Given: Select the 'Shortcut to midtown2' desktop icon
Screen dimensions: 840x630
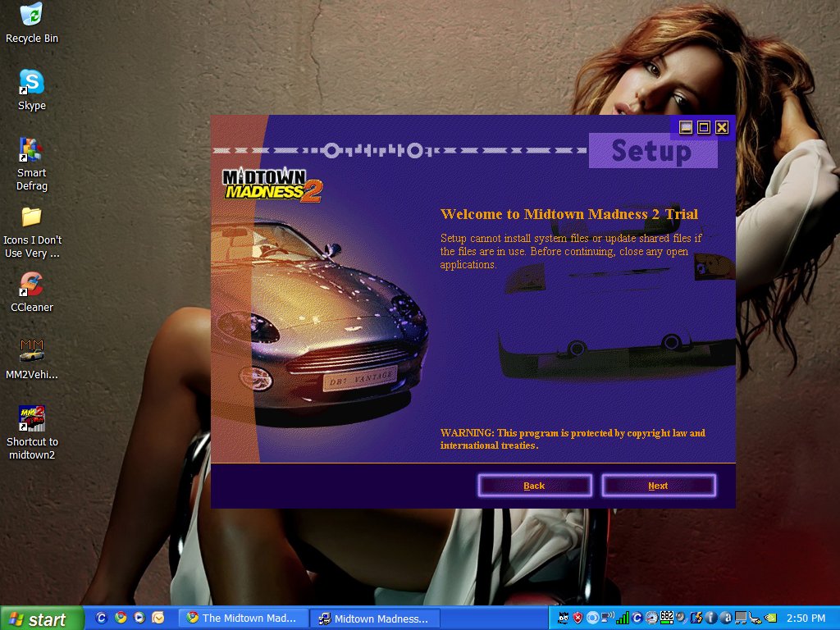Looking at the screenshot, I should (32, 433).
